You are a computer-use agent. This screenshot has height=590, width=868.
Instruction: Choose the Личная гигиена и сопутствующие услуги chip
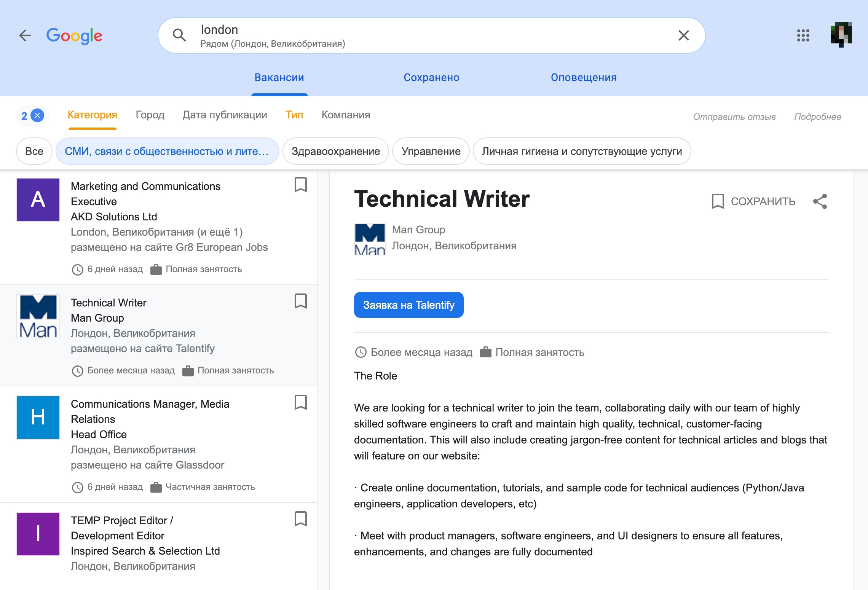[x=582, y=151]
